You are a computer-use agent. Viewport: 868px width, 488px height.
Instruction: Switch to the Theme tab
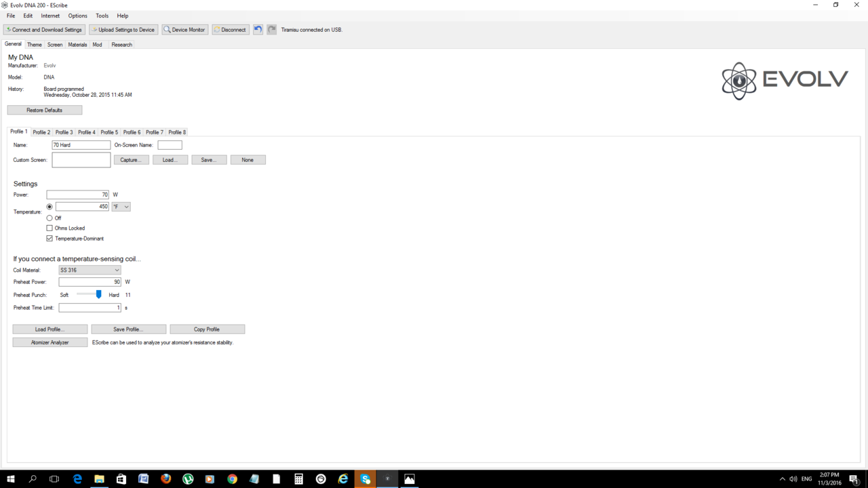click(x=35, y=45)
